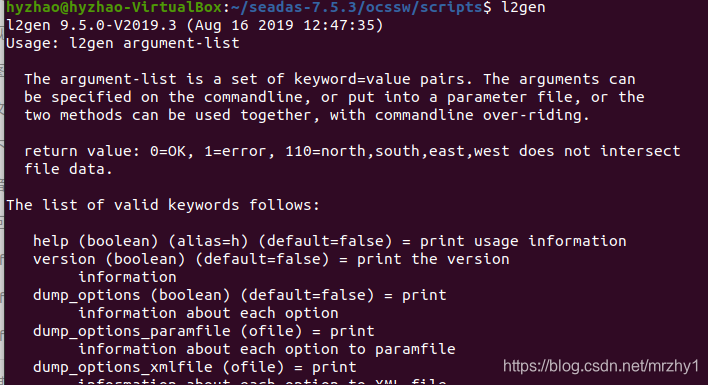Click the dump_options_paramfile keyword
The image size is (708, 385).
coord(131,331)
